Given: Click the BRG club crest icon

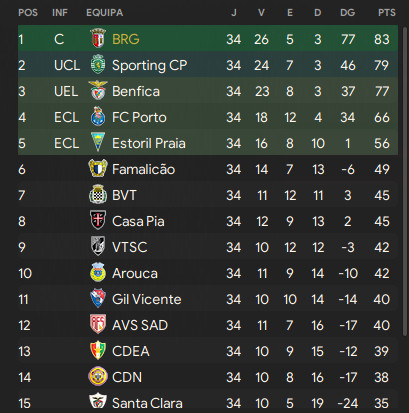Looking at the screenshot, I should pos(98,38).
